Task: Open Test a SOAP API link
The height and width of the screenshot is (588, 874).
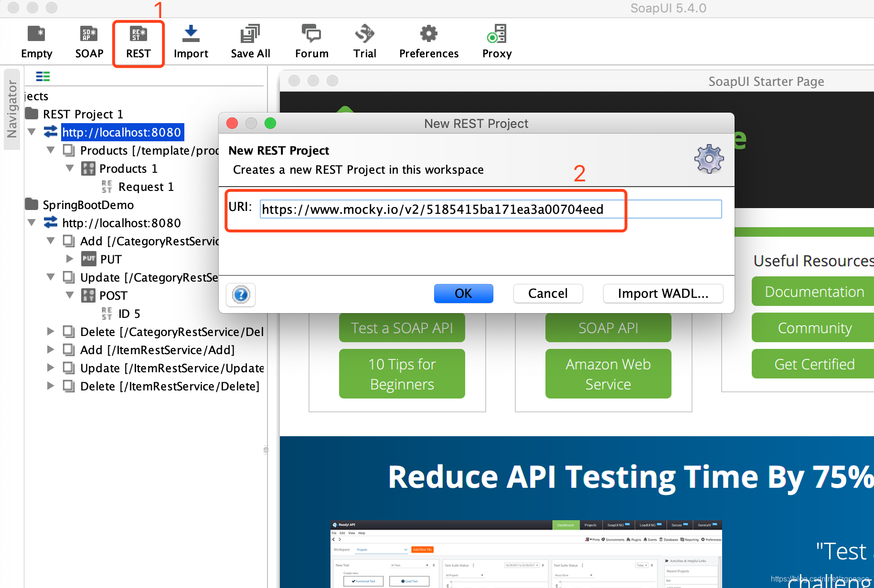Action: [402, 328]
